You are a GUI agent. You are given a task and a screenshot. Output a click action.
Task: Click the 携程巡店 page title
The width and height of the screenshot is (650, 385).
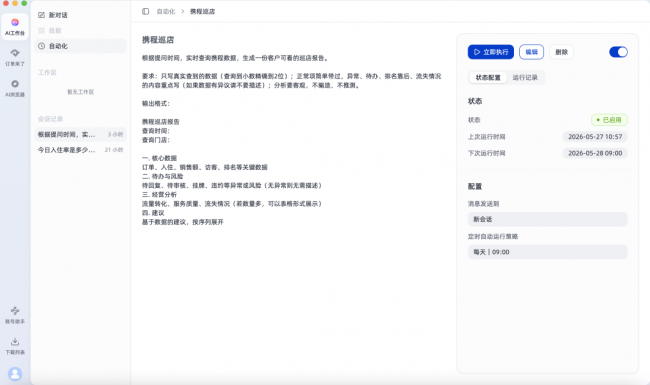158,40
